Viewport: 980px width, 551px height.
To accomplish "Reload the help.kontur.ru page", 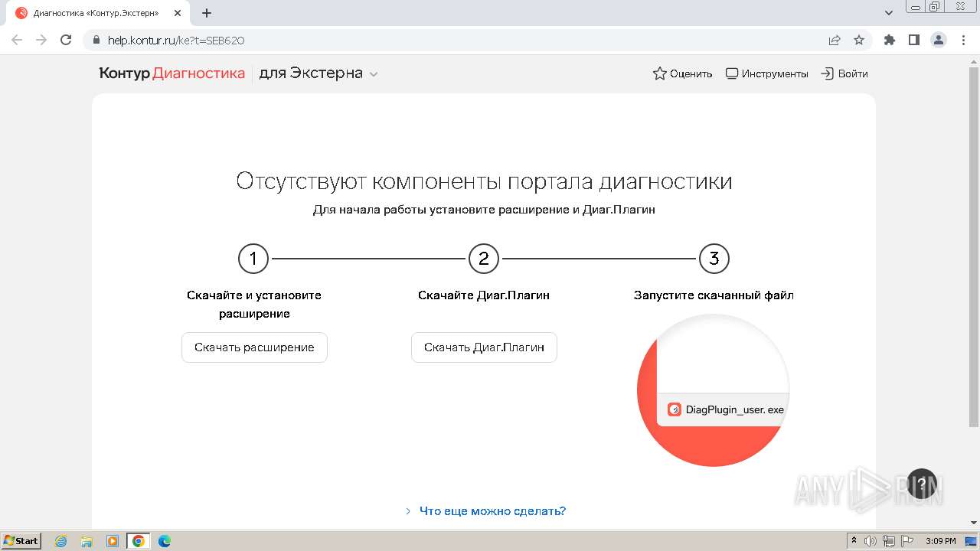I will (66, 40).
